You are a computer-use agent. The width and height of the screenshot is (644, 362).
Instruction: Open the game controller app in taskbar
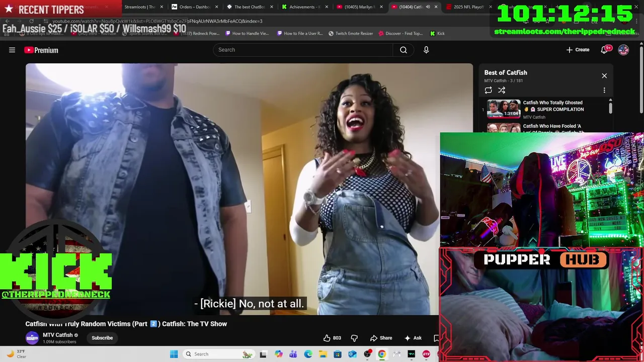[x=396, y=354]
